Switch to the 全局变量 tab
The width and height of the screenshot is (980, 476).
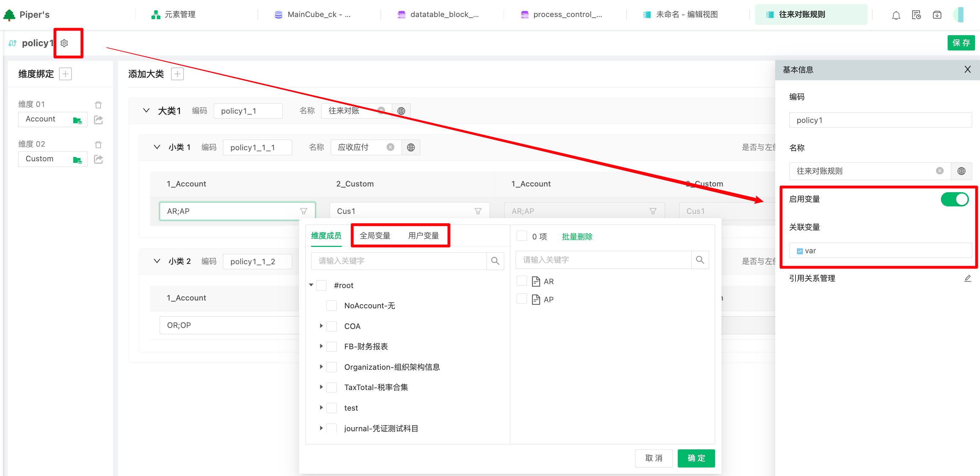(375, 236)
